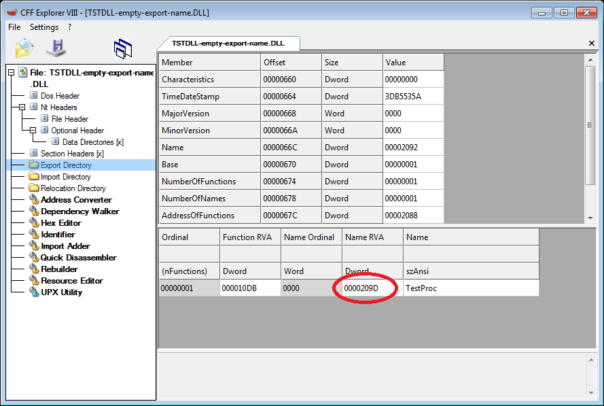This screenshot has width=604, height=406.
Task: Minimize the CFF Explorer window
Action: (542, 13)
